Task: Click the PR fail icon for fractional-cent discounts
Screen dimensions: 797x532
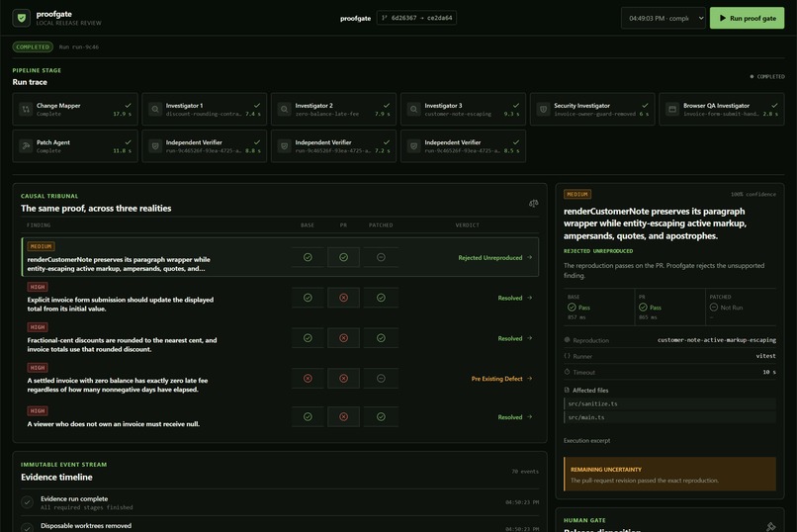Action: click(343, 338)
